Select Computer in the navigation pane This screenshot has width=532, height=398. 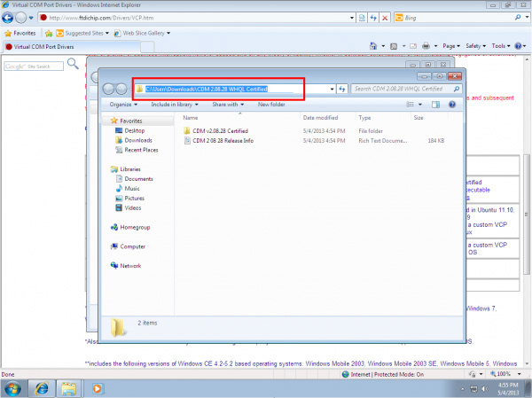[132, 246]
